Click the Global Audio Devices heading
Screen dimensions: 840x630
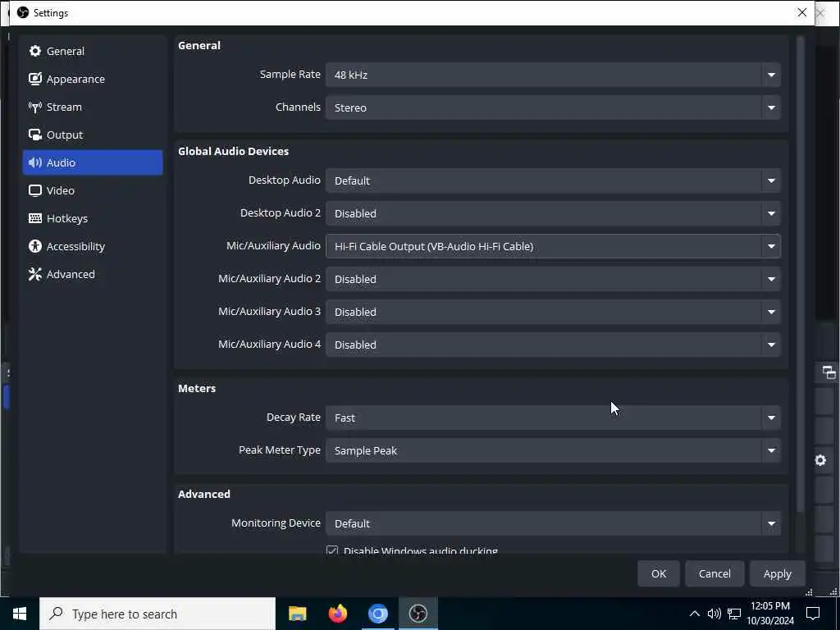pyautogui.click(x=233, y=151)
